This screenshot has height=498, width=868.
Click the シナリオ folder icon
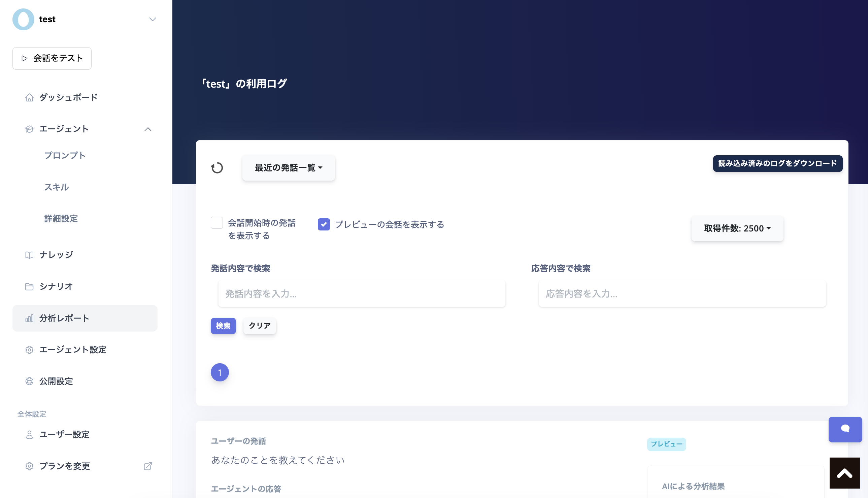click(29, 286)
